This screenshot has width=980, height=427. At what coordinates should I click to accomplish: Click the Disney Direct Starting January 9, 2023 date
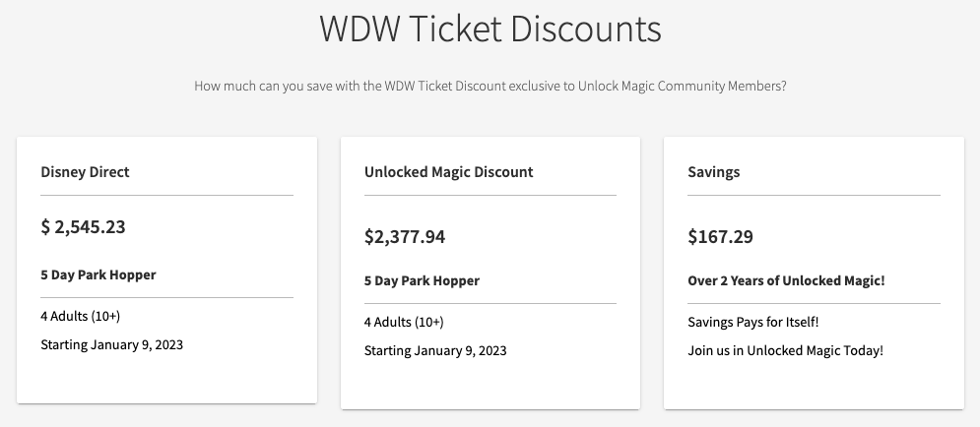click(111, 344)
